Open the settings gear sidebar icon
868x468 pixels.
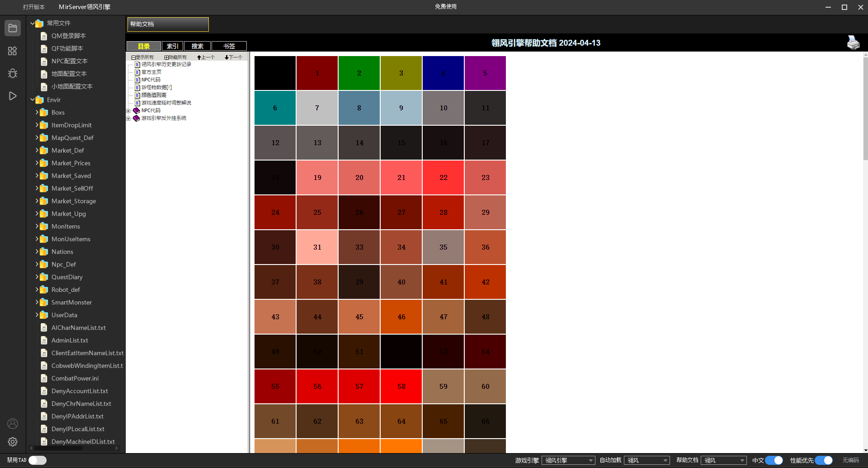coord(13,442)
